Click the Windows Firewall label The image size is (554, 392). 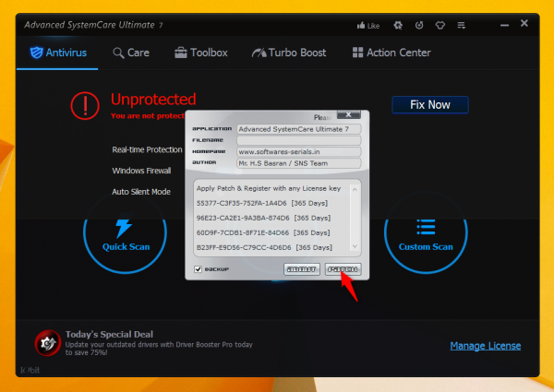tap(141, 171)
